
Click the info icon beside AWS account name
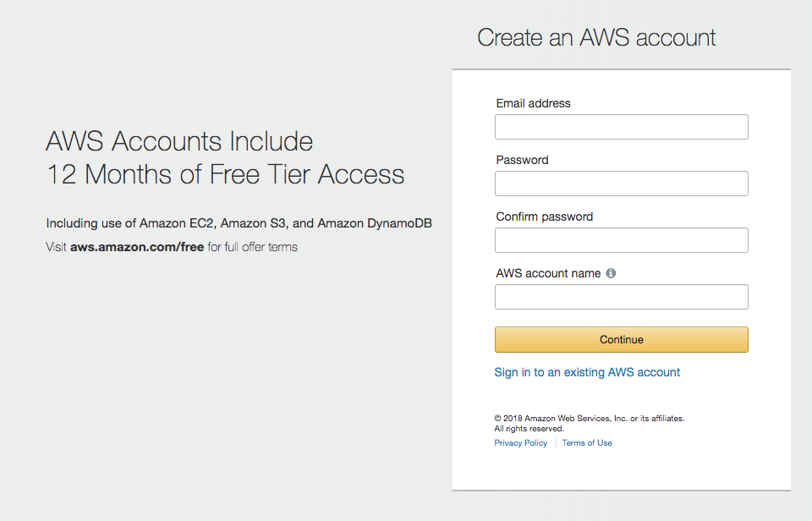tap(611, 272)
